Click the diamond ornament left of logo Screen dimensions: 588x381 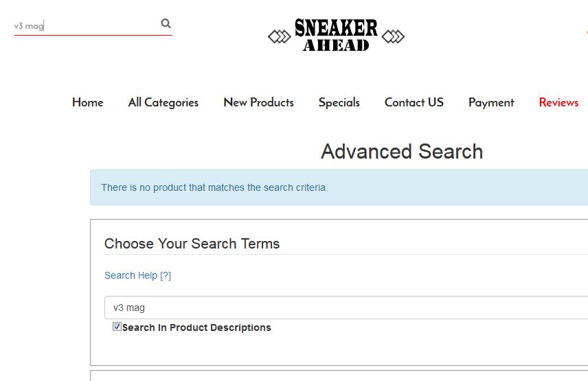[280, 36]
